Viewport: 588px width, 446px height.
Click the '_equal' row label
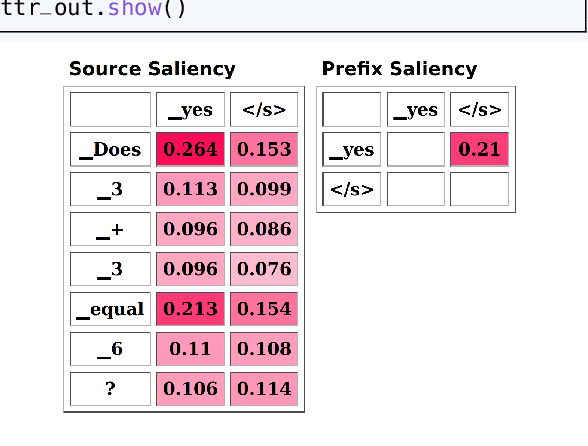coord(110,309)
